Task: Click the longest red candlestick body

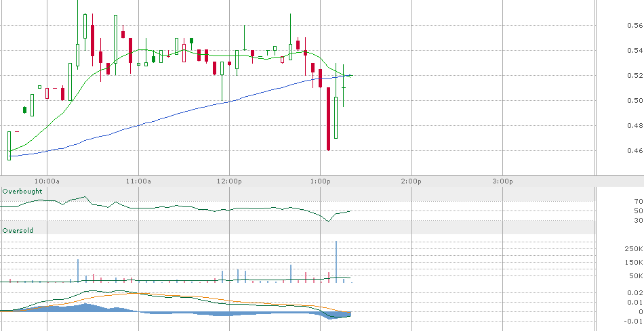Action: [x=329, y=118]
